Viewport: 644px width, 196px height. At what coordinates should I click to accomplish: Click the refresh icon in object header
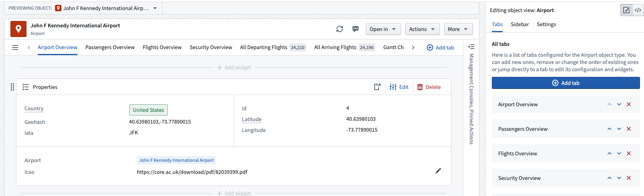point(340,29)
